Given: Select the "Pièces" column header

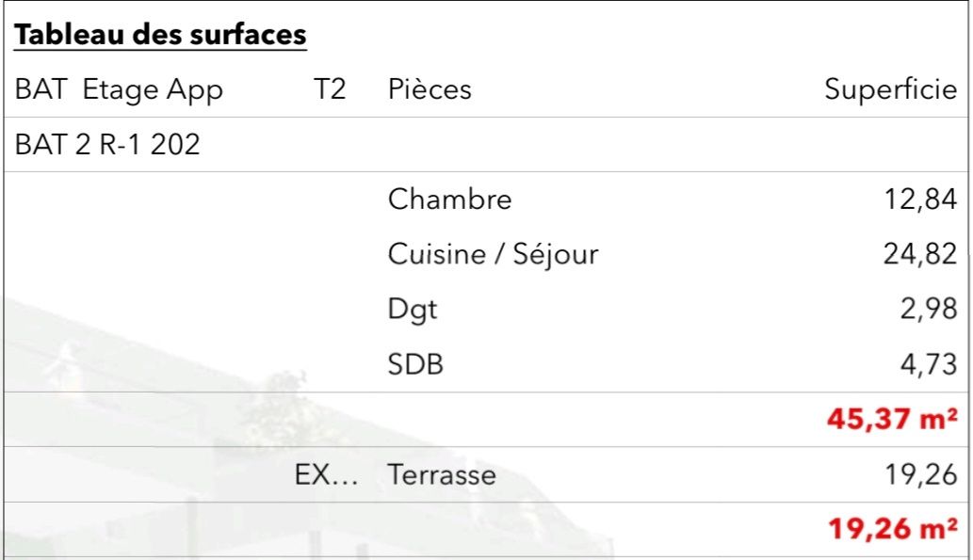Looking at the screenshot, I should click(x=430, y=90).
